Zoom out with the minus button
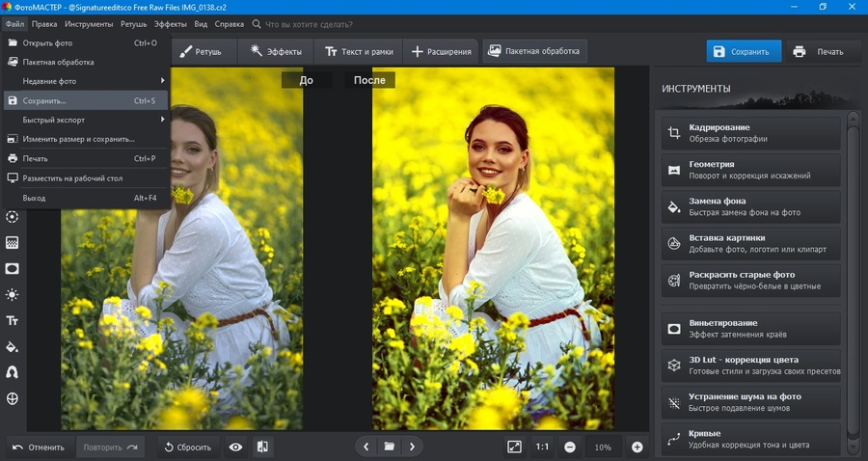 click(x=570, y=447)
